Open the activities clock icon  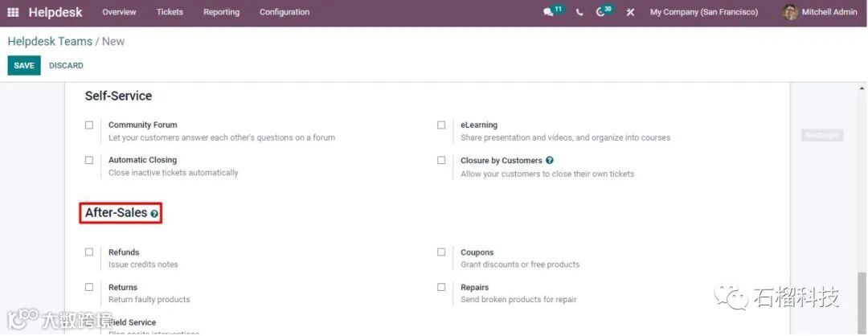coord(601,12)
